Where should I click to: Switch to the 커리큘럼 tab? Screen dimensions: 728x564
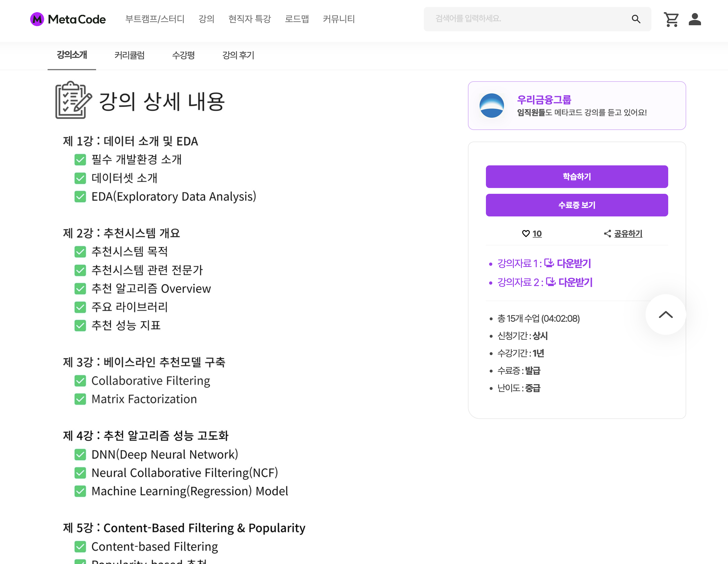click(129, 55)
